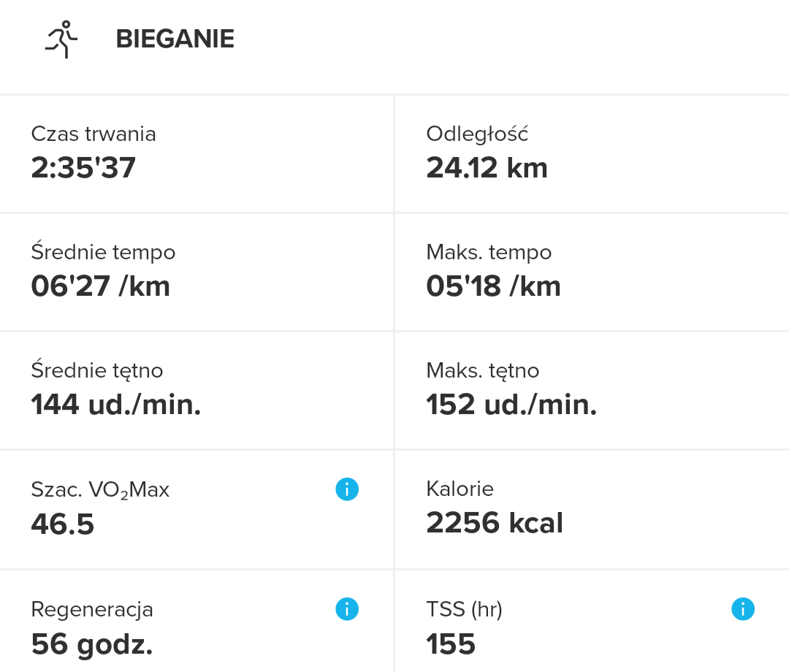Open info icon next to TSS (hr)
Image resolution: width=789 pixels, height=672 pixels.
(x=742, y=609)
